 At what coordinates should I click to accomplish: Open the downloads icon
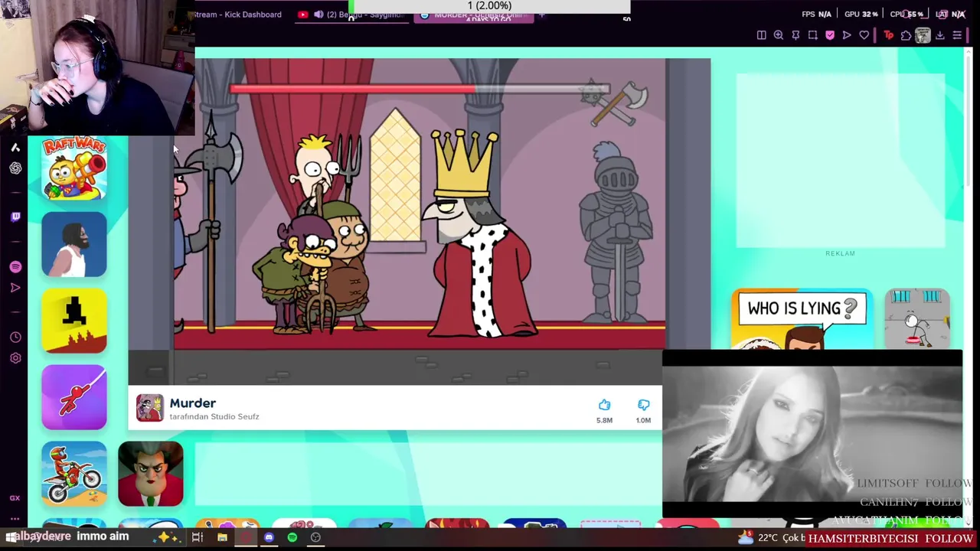pos(940,35)
